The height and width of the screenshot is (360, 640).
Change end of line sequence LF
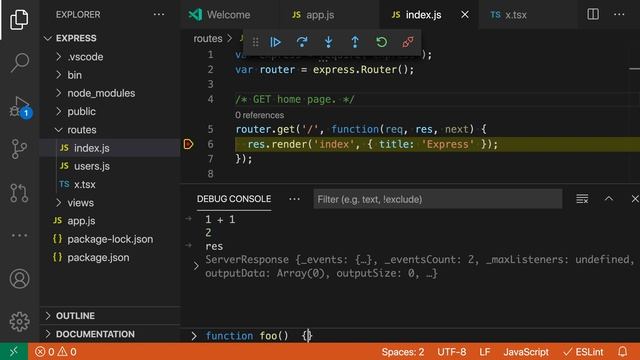click(485, 351)
